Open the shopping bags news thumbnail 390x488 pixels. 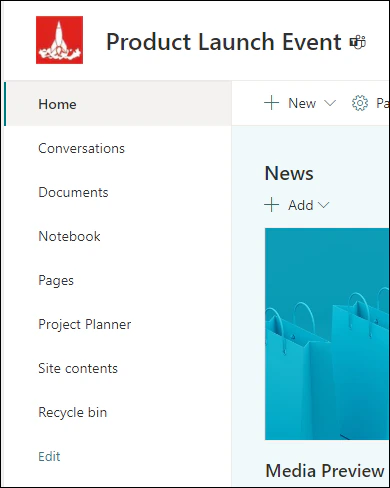[x=327, y=334]
